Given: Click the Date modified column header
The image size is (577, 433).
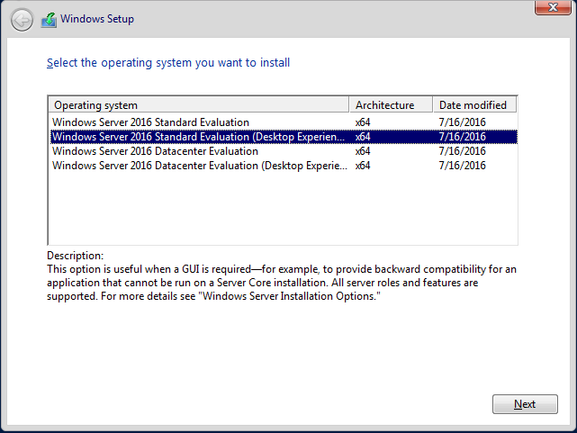Looking at the screenshot, I should (475, 105).
